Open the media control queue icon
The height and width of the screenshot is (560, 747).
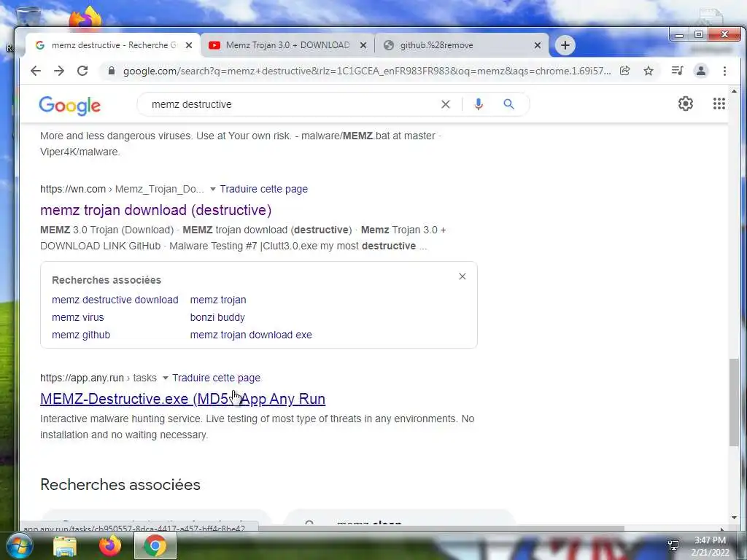tap(677, 71)
